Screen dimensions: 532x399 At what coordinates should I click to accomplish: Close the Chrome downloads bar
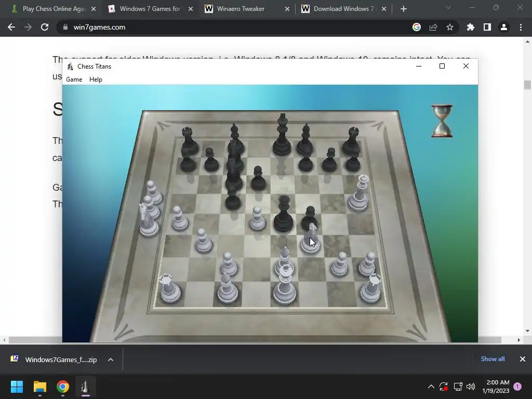click(x=523, y=359)
